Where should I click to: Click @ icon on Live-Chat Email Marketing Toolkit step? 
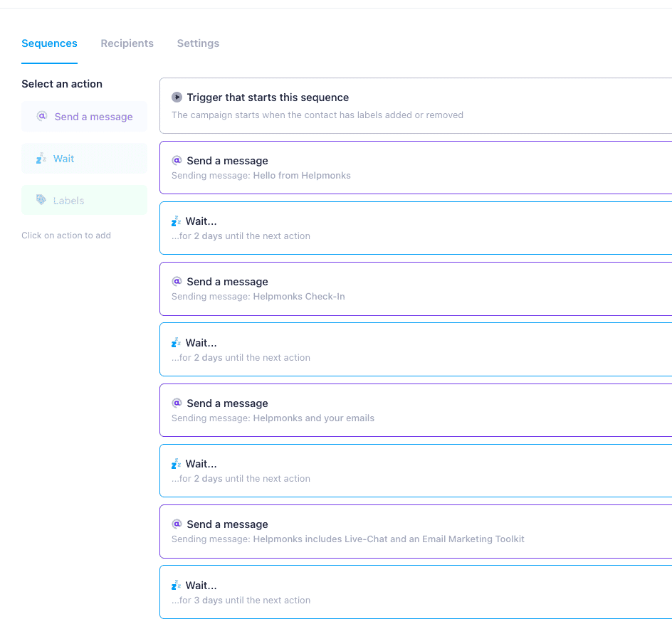[x=177, y=524]
